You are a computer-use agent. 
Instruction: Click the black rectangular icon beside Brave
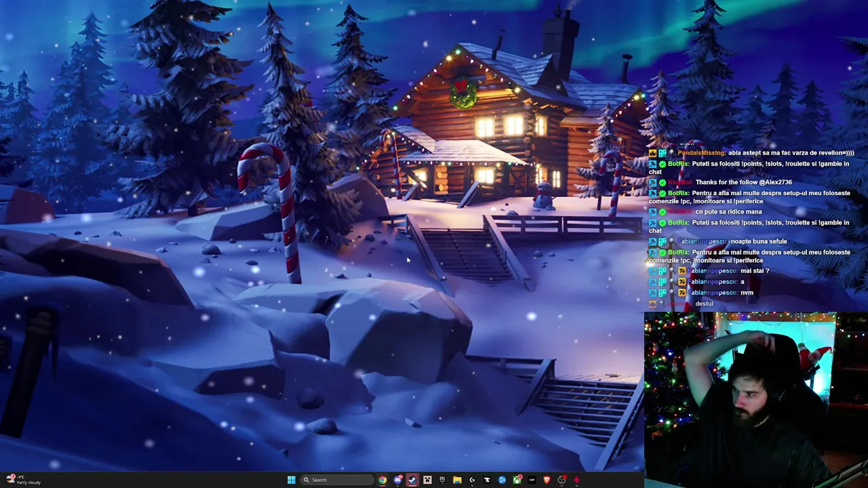point(532,480)
